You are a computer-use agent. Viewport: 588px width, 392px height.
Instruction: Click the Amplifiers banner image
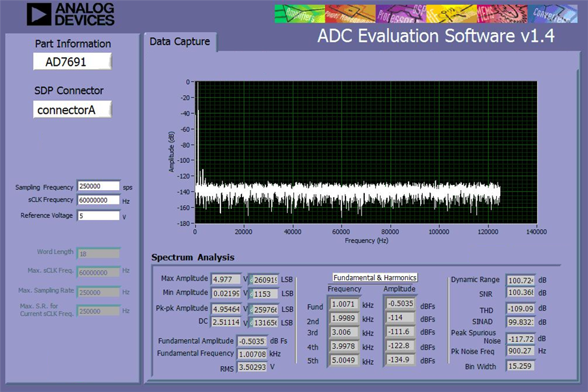(x=300, y=14)
